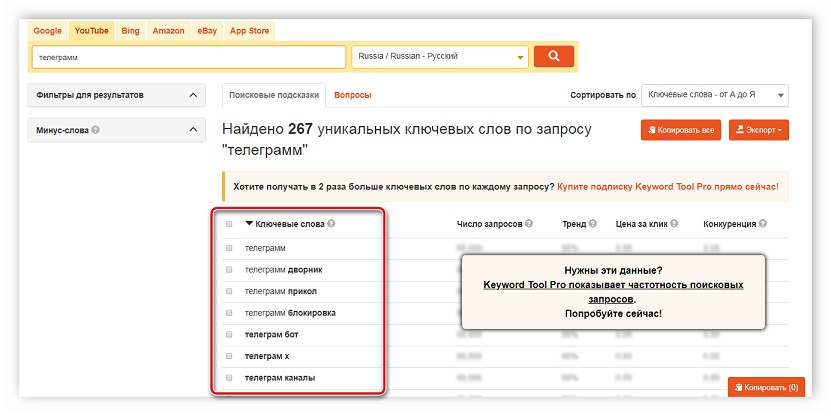
Task: Open Keyword Tool Pro частотность link in popup
Action: tap(613, 291)
